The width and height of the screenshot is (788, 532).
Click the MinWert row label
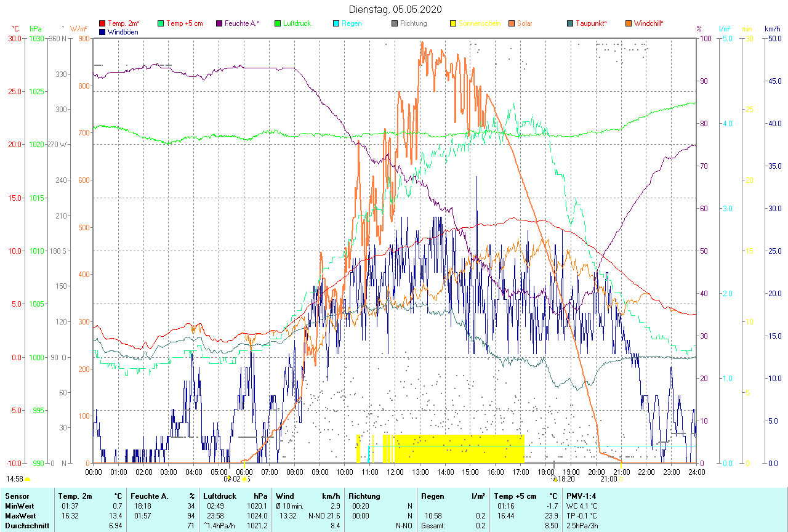(20, 506)
